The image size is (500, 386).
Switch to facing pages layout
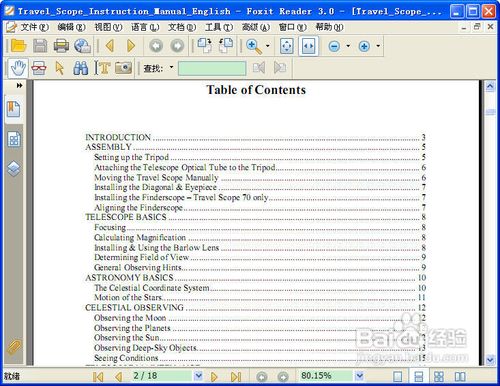coord(460,377)
